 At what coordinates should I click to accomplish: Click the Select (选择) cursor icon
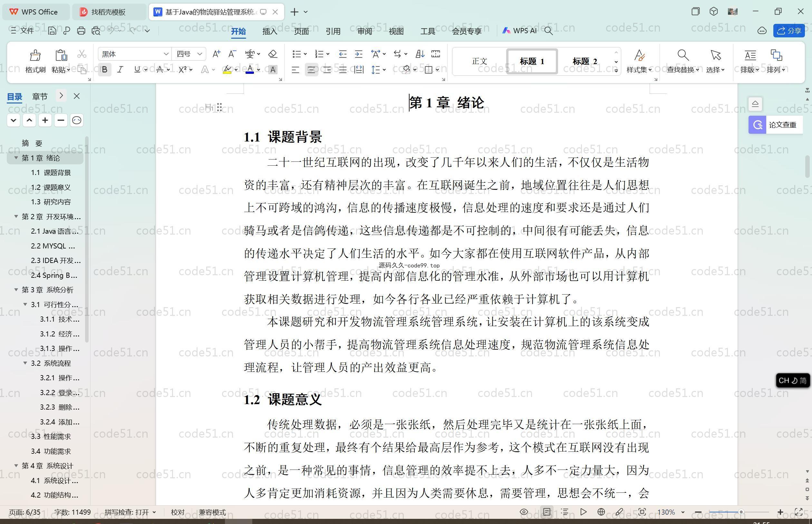(x=715, y=55)
